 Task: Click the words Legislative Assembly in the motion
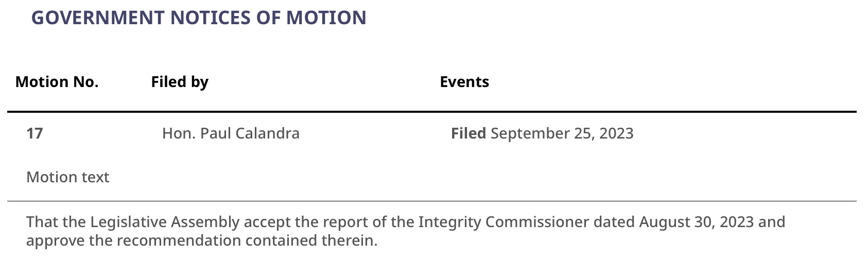[x=165, y=222]
